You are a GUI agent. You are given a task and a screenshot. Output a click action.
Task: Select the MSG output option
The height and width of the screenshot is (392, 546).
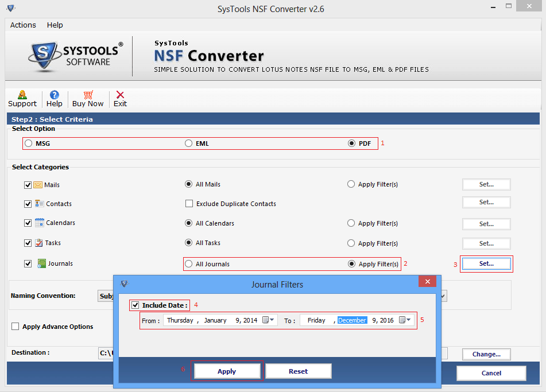coord(29,143)
